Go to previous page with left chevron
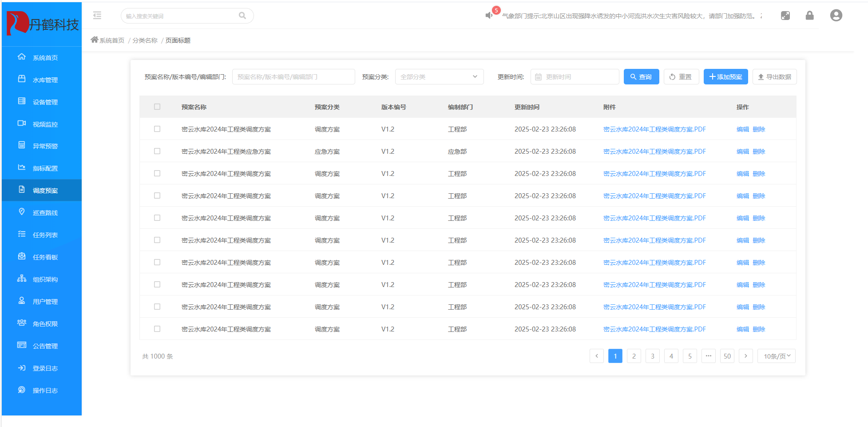The height and width of the screenshot is (427, 868). (597, 356)
